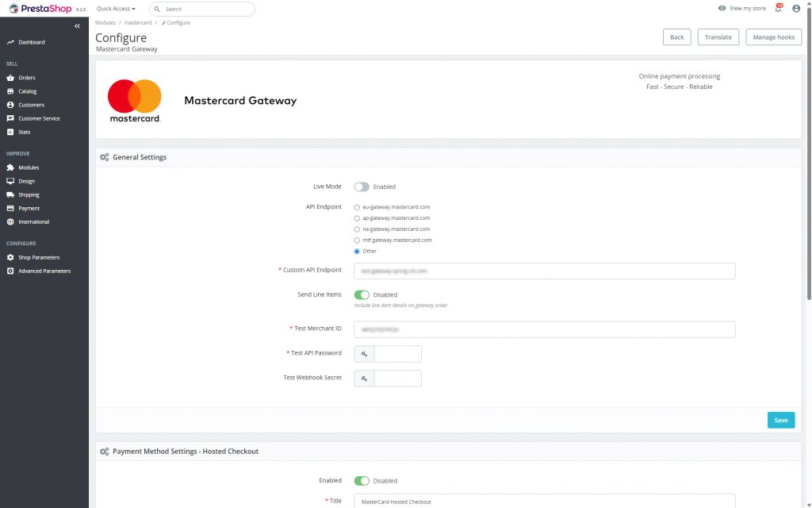Click the Translate button
The height and width of the screenshot is (508, 812).
(x=718, y=37)
